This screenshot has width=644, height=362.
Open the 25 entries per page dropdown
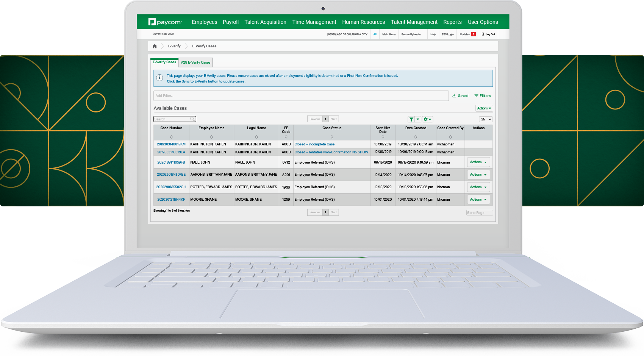click(486, 119)
